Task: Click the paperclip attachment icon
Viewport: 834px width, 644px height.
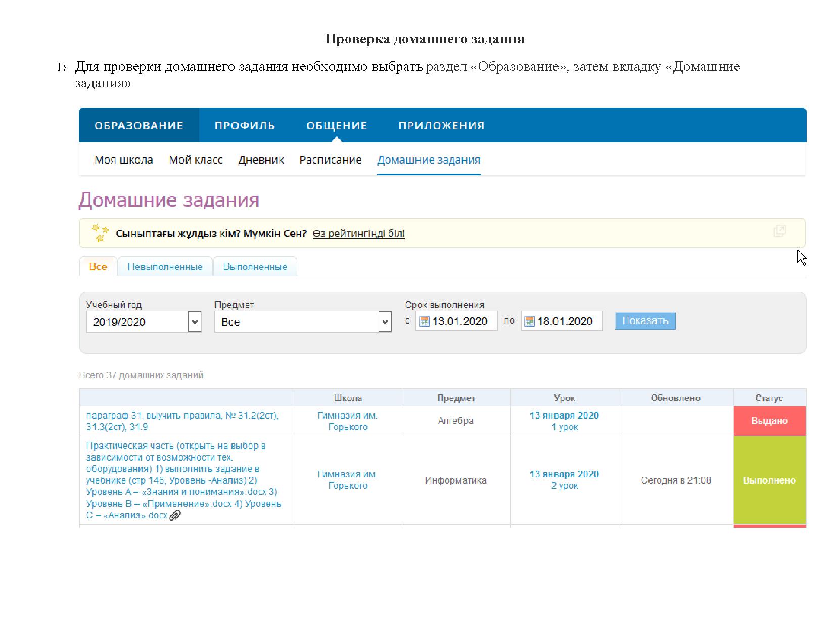Action: [x=175, y=515]
